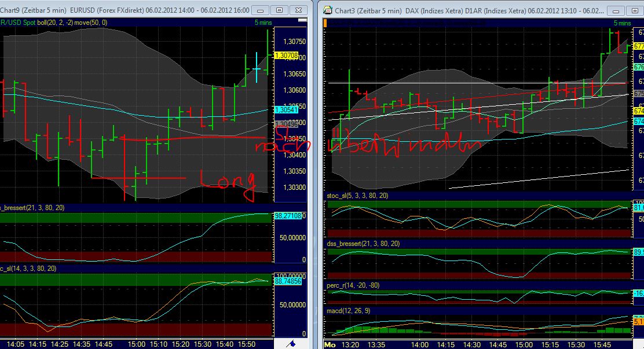Click the cyan 1.30541 price label
Image resolution: width=644 pixels, height=349 pixels.
287,109
